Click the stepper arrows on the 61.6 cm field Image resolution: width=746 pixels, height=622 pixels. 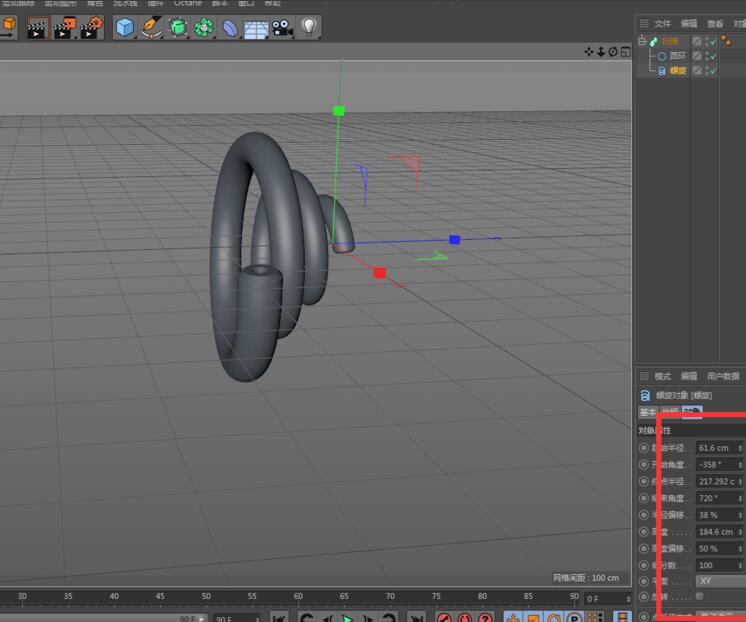point(741,448)
